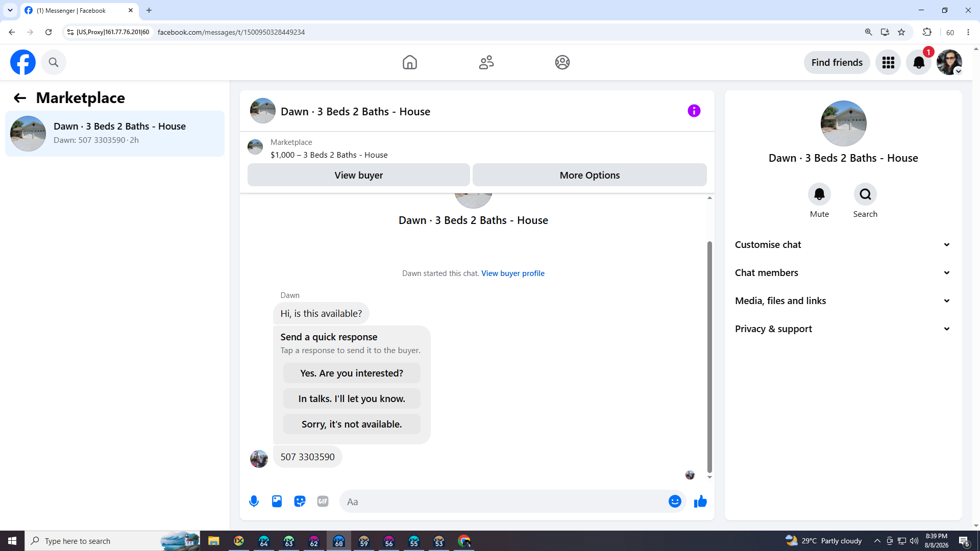Image resolution: width=980 pixels, height=551 pixels.
Task: Open the browser extensions puzzle icon
Action: [x=927, y=32]
